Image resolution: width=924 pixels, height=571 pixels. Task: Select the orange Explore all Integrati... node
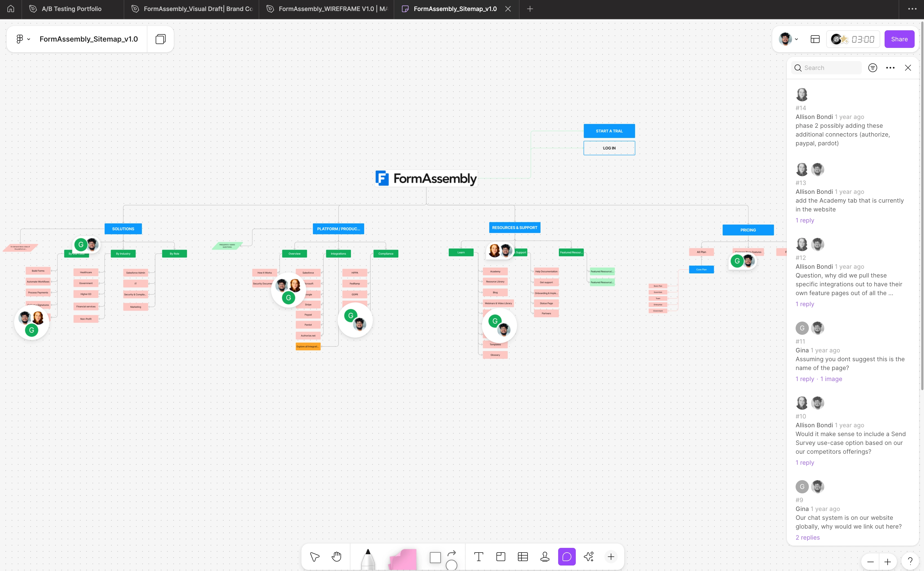tap(308, 346)
